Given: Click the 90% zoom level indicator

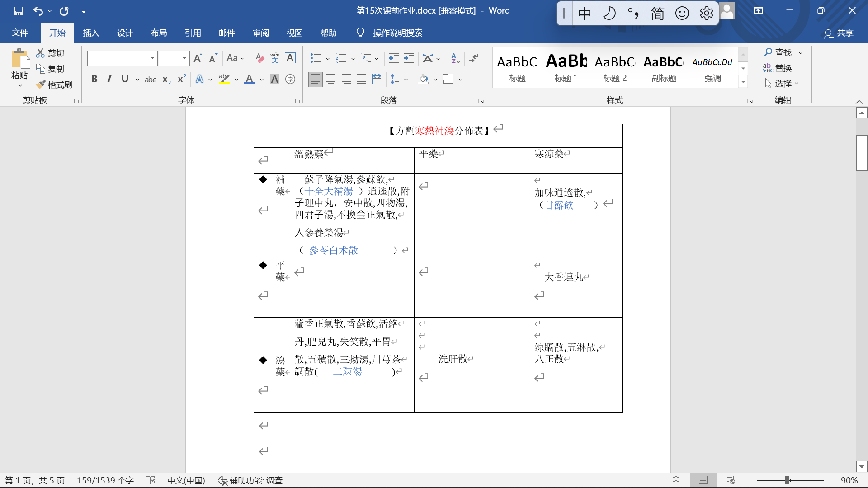Looking at the screenshot, I should pyautogui.click(x=849, y=480).
